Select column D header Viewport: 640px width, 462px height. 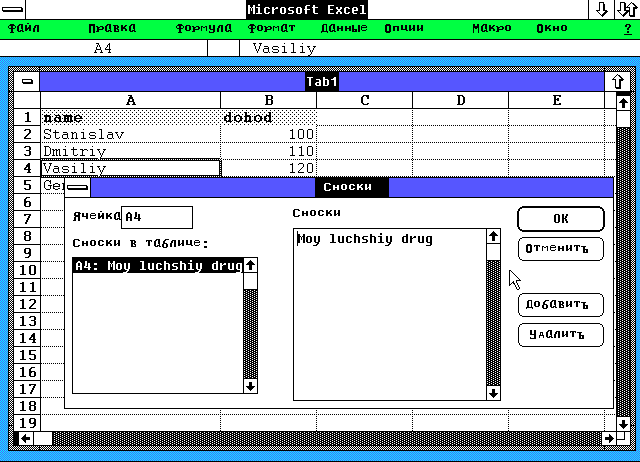pyautogui.click(x=460, y=100)
